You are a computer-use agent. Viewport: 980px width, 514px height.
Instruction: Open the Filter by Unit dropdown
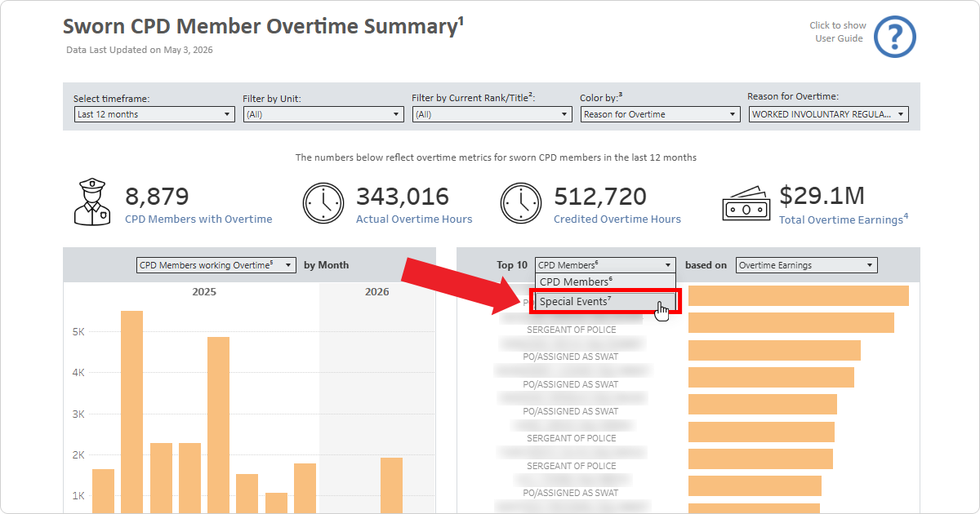323,114
